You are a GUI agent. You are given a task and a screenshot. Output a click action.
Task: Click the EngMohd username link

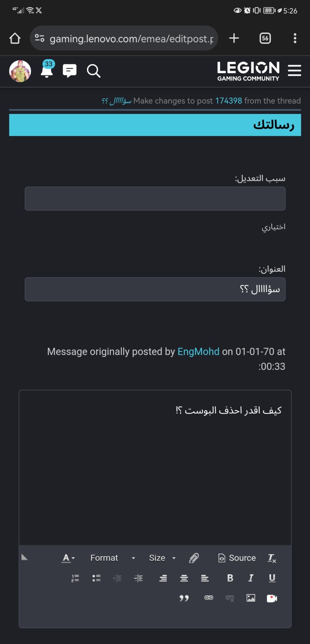[198, 351]
